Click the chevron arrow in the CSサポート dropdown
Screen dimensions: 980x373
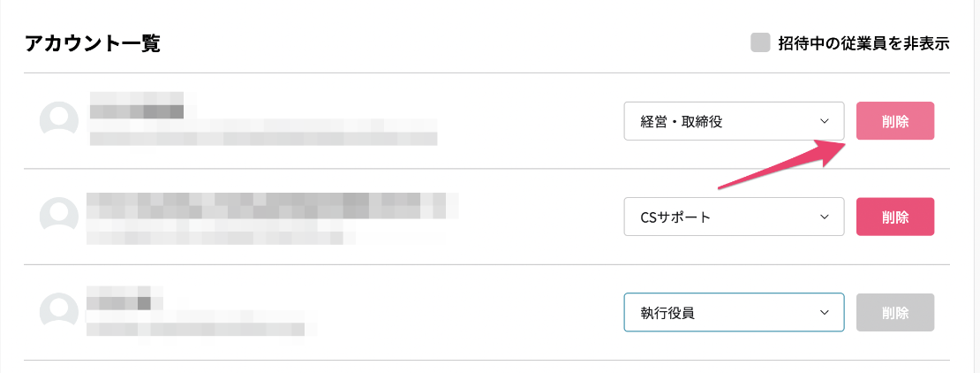(825, 217)
